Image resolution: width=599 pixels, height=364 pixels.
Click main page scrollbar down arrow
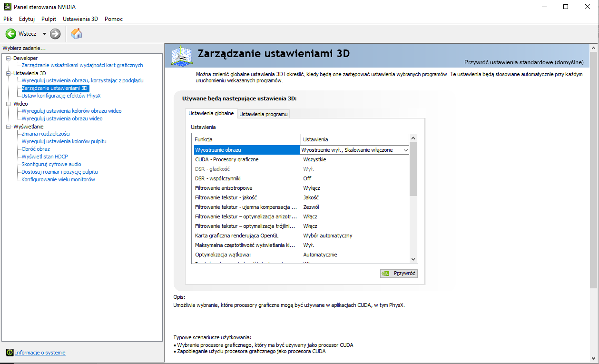coord(593,358)
